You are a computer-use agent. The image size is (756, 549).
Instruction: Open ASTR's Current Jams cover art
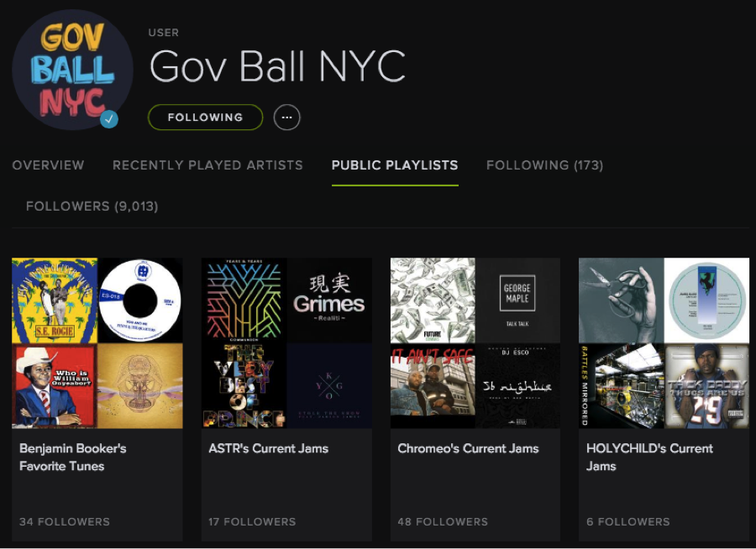coord(286,343)
